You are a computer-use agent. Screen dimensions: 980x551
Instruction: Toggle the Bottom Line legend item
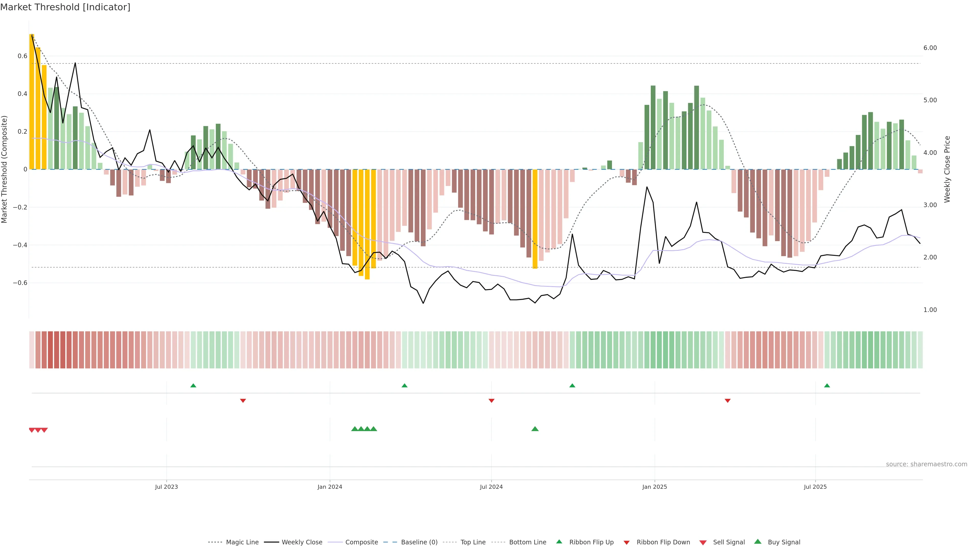(527, 542)
